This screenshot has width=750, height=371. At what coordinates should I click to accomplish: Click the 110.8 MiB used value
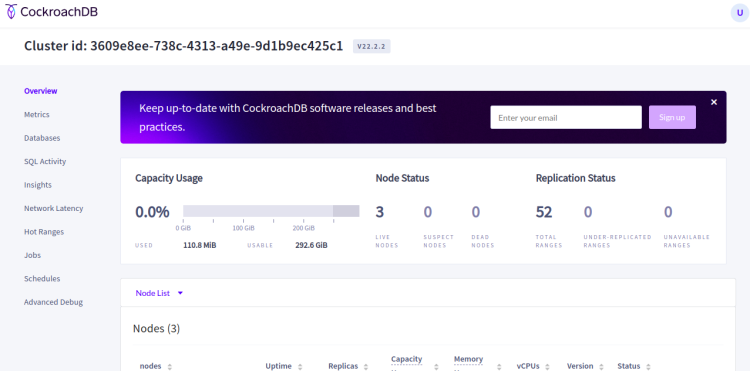point(199,245)
